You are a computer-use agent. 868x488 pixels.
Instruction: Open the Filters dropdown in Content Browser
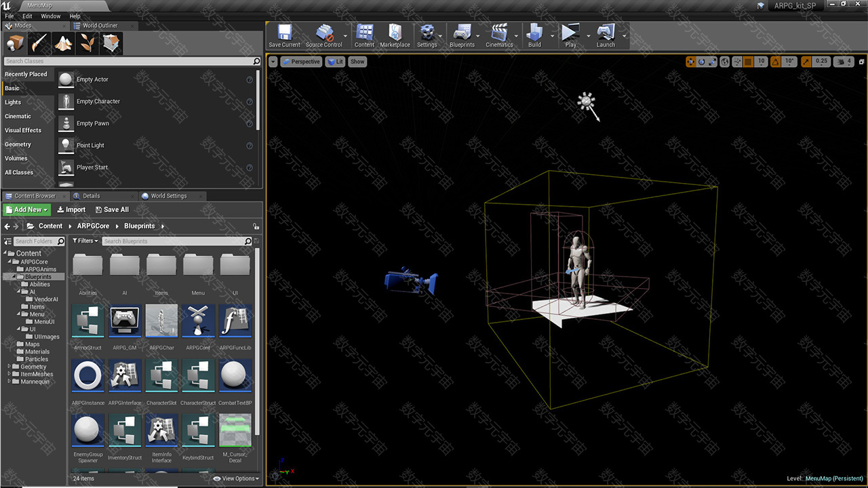85,241
